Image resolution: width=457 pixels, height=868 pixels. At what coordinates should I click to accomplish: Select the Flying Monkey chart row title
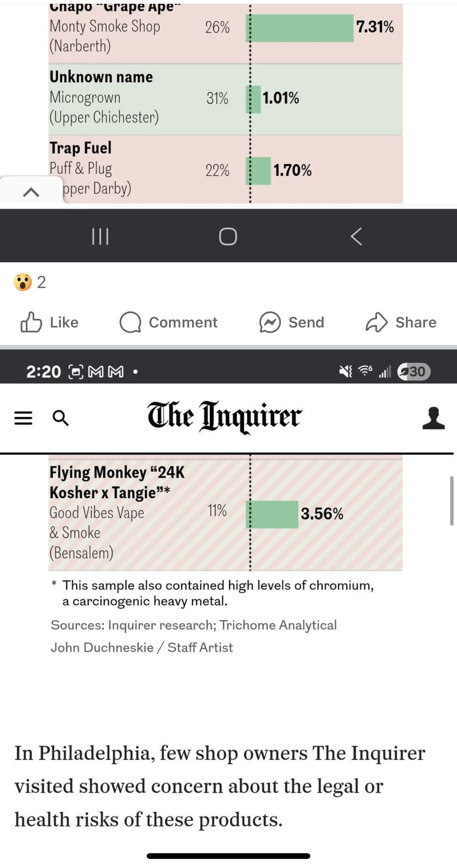point(117,482)
